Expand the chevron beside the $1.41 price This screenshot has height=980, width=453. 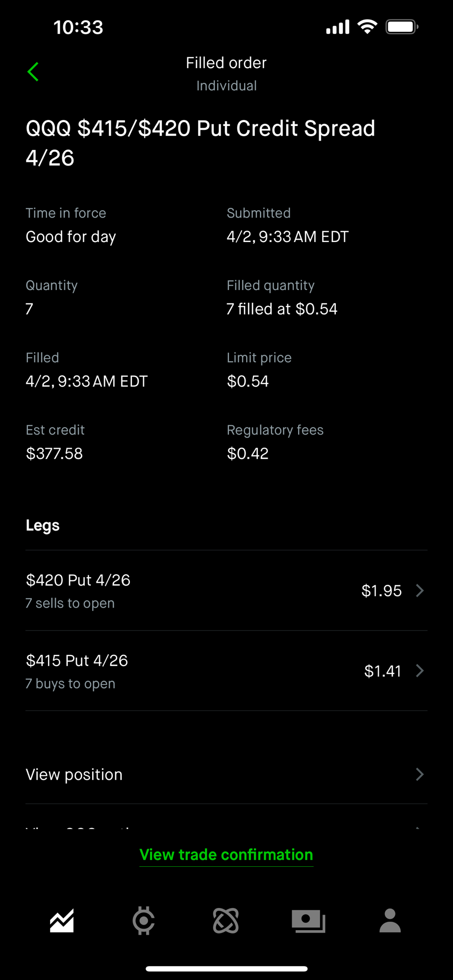(420, 671)
